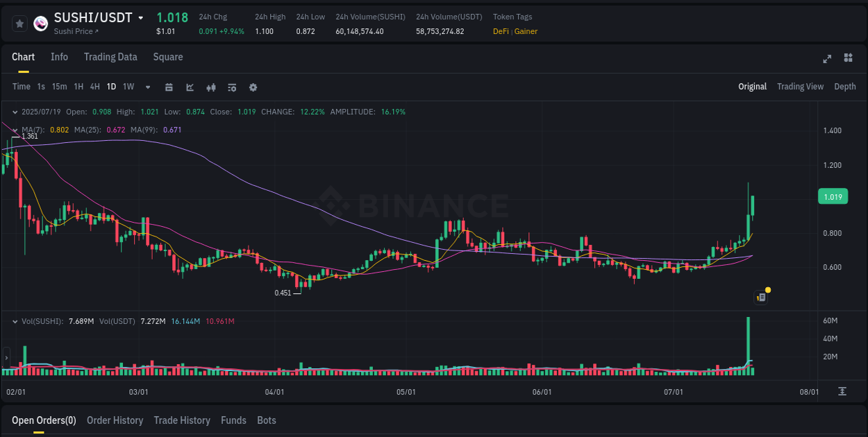Screen dimensions: 868x437
Task: Open the extra time intervals dropdown
Action: point(147,87)
